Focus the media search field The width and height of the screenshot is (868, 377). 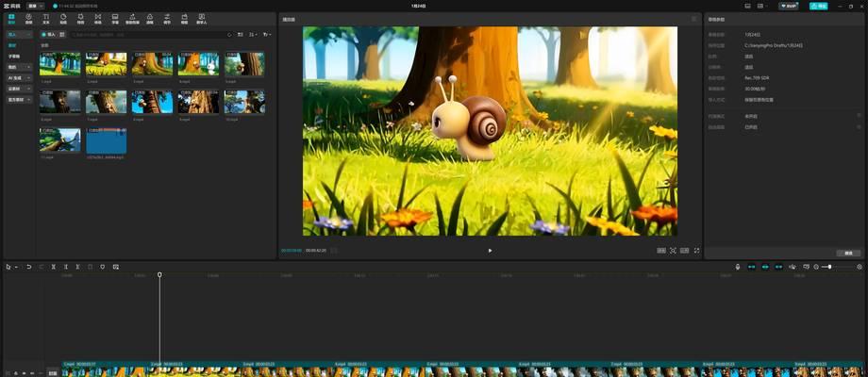coord(146,34)
